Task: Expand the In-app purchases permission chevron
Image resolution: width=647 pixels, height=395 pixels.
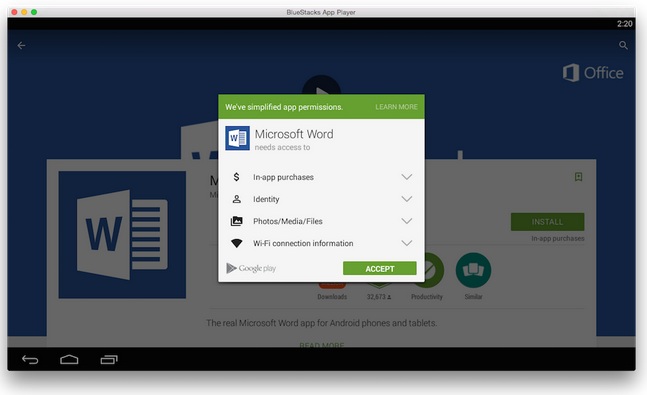Action: click(406, 177)
